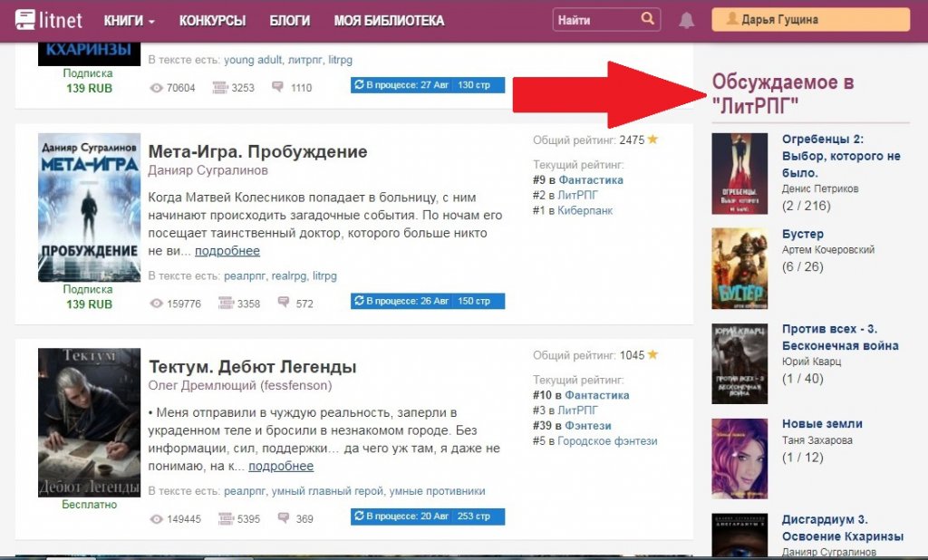Image resolution: width=928 pixels, height=560 pixels.
Task: Click comments icon next to 1110
Action: point(277,87)
